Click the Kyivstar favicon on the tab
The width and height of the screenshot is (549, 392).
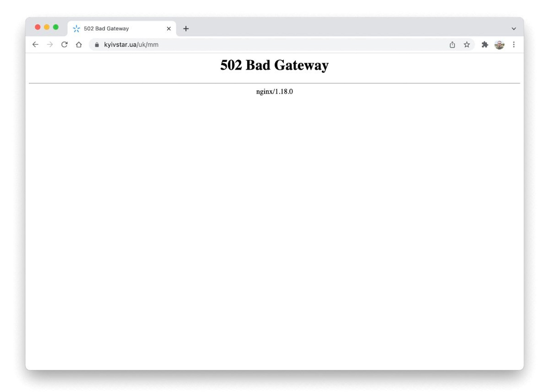click(x=76, y=29)
